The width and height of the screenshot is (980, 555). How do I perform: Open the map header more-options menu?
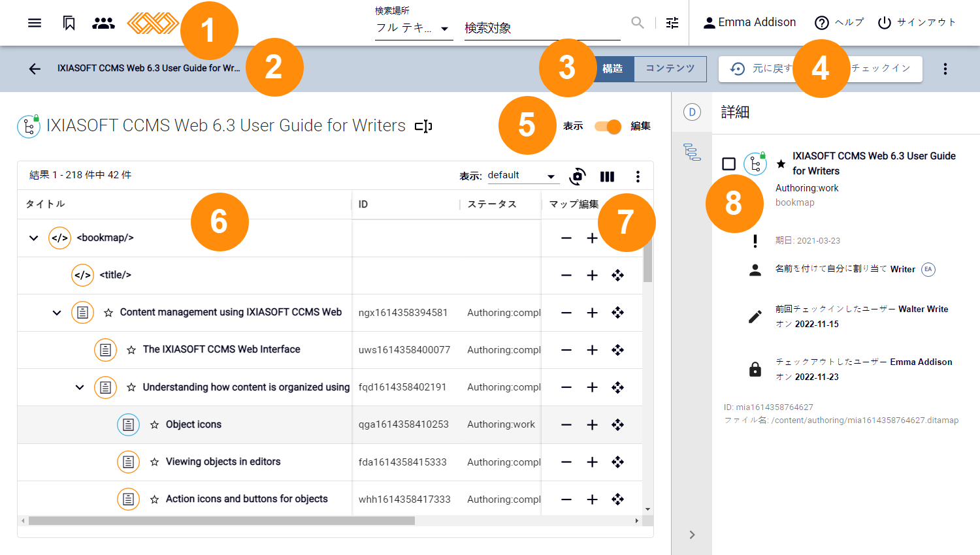[945, 69]
